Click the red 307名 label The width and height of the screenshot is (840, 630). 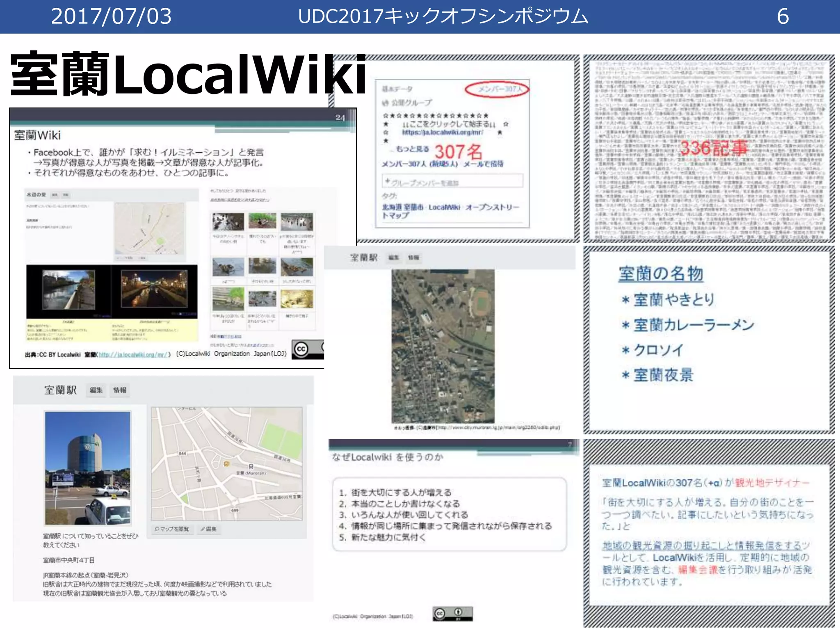point(458,152)
